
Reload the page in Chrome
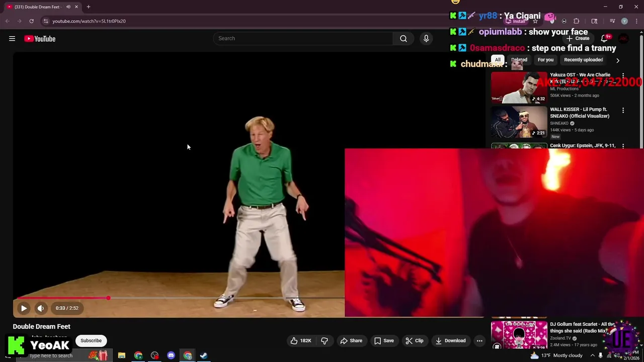31,21
